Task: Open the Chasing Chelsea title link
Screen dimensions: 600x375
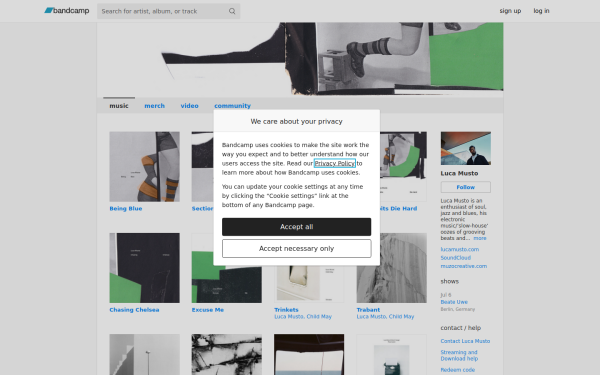Action: point(134,310)
